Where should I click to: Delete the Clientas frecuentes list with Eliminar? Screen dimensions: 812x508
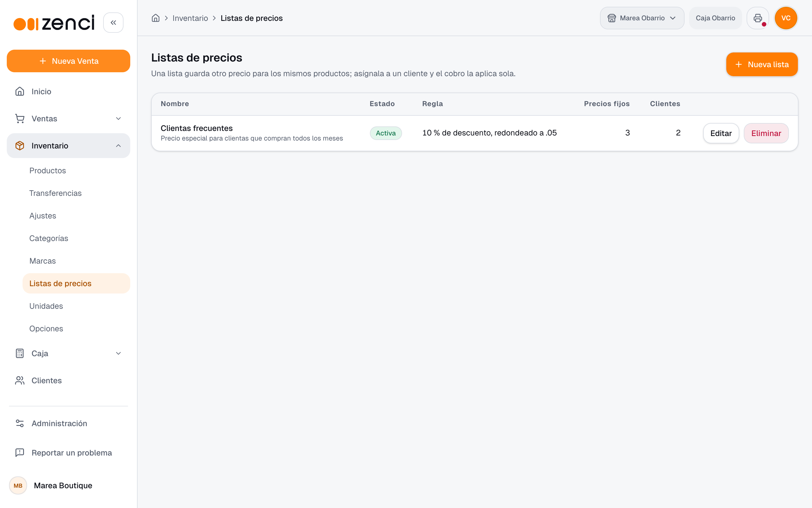[x=766, y=133]
